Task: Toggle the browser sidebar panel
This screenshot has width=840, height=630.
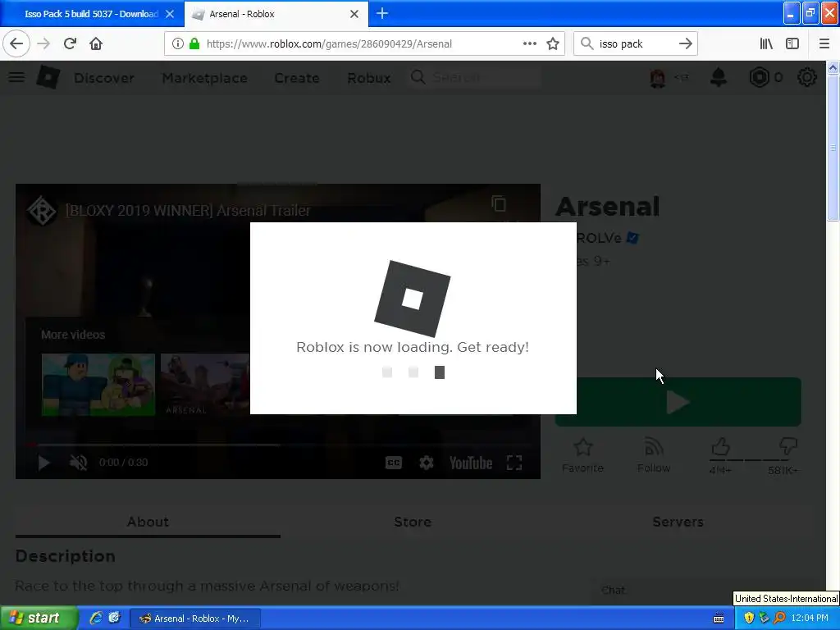Action: coord(792,43)
